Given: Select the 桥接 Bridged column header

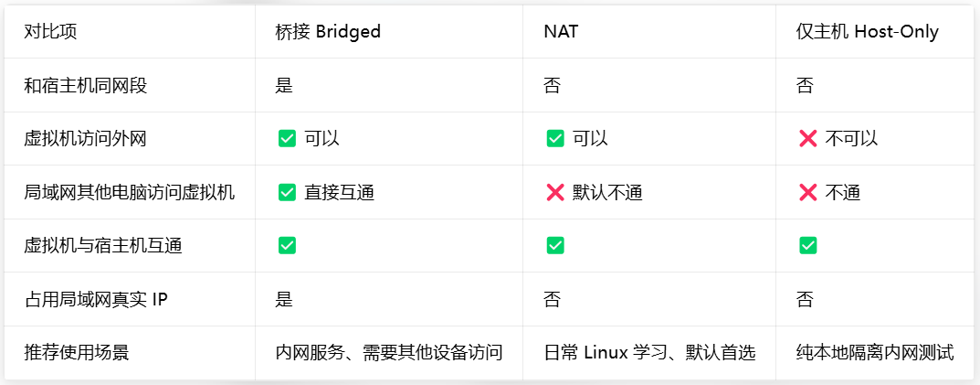Looking at the screenshot, I should 328,31.
